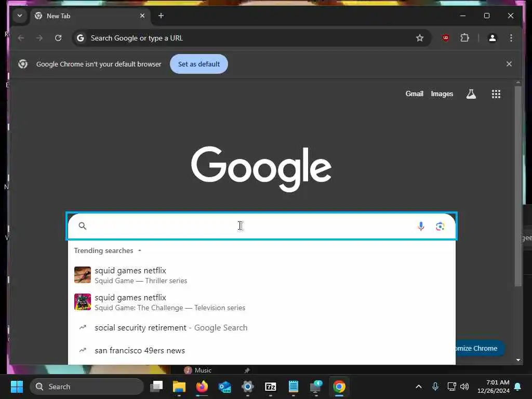The width and height of the screenshot is (532, 399).
Task: Click Set as default button
Action: 199,64
